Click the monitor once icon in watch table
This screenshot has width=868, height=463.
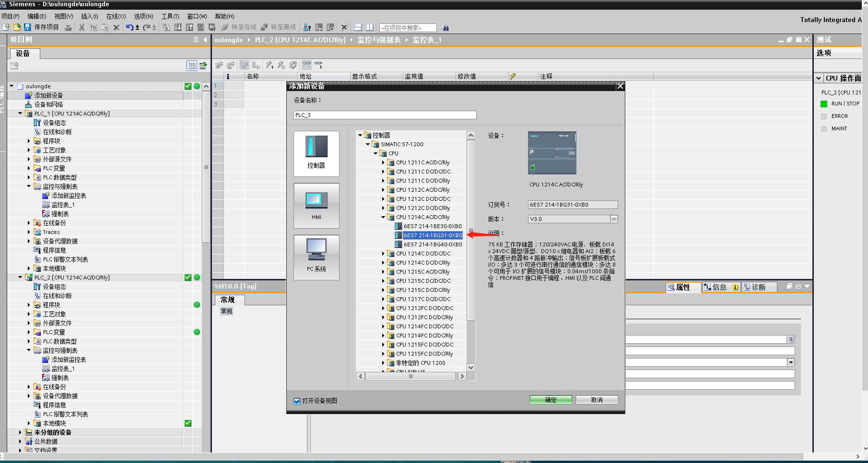[x=318, y=65]
